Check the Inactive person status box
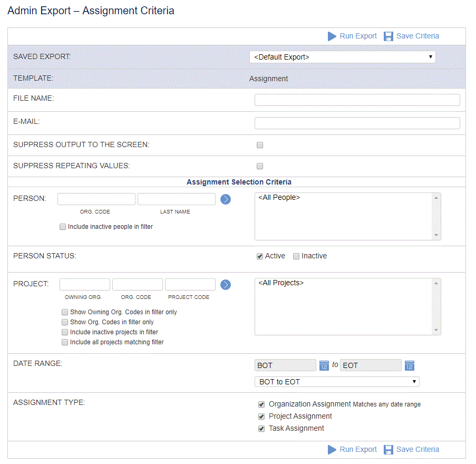Image resolution: width=476 pixels, height=464 pixels. [x=296, y=256]
